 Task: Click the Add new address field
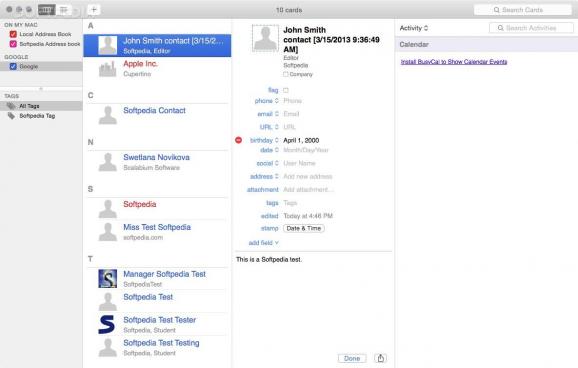(x=308, y=177)
